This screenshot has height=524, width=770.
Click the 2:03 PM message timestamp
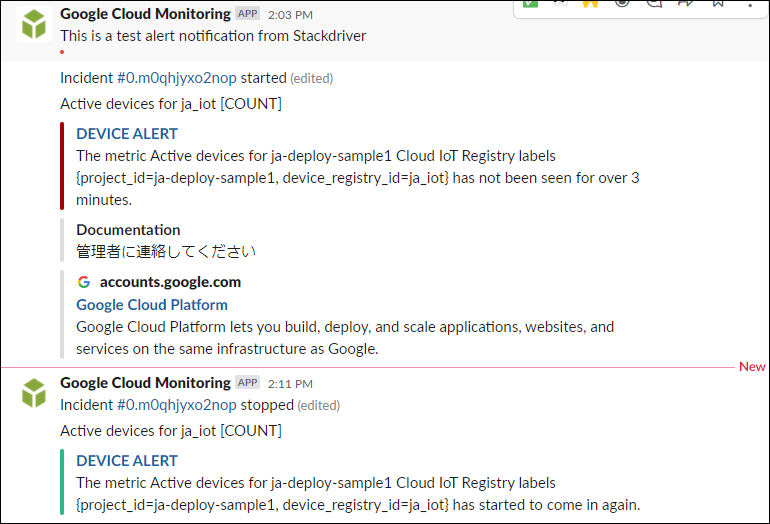[290, 15]
